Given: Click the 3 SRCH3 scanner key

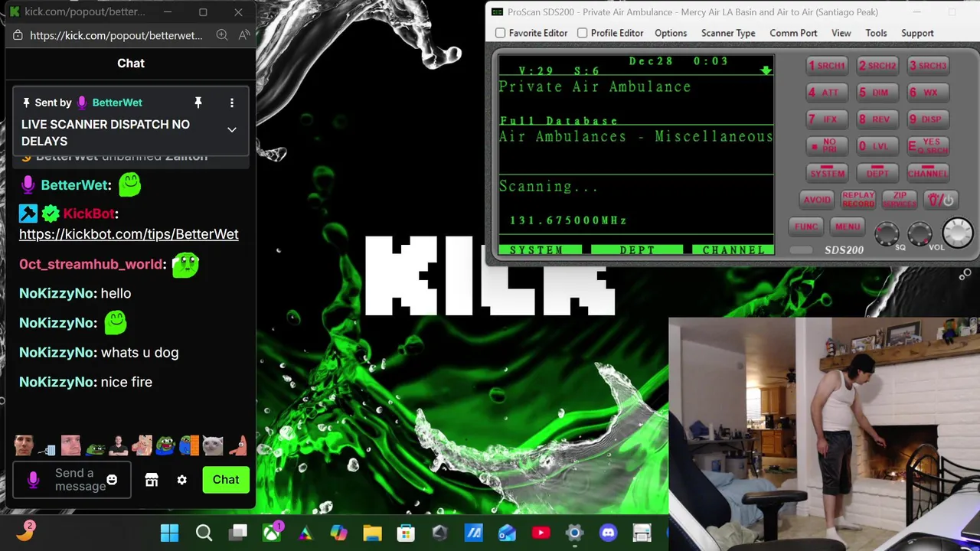Looking at the screenshot, I should coord(928,66).
